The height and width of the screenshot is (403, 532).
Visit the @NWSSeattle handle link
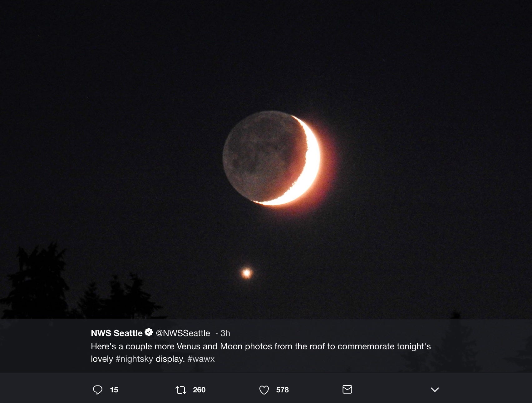183,333
